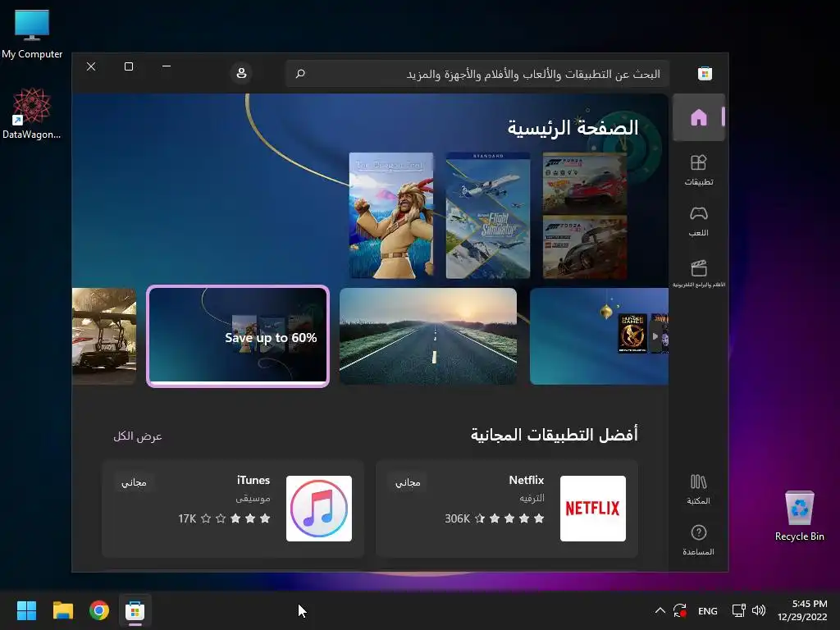This screenshot has height=630, width=840.
Task: Open File Explorer from taskbar
Action: tap(62, 610)
